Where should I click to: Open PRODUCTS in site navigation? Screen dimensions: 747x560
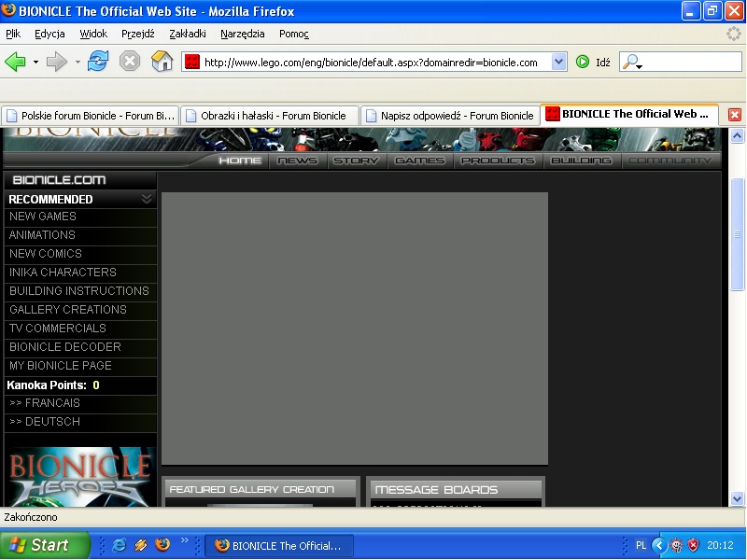(498, 161)
